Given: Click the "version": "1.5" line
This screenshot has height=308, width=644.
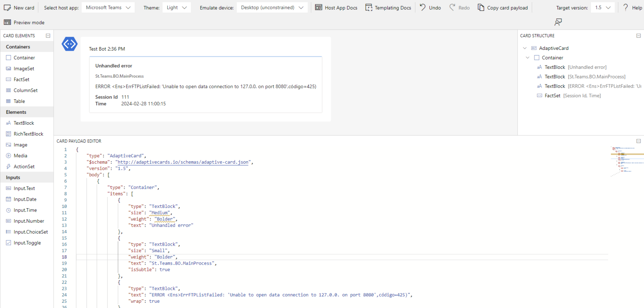Looking at the screenshot, I should [x=108, y=168].
